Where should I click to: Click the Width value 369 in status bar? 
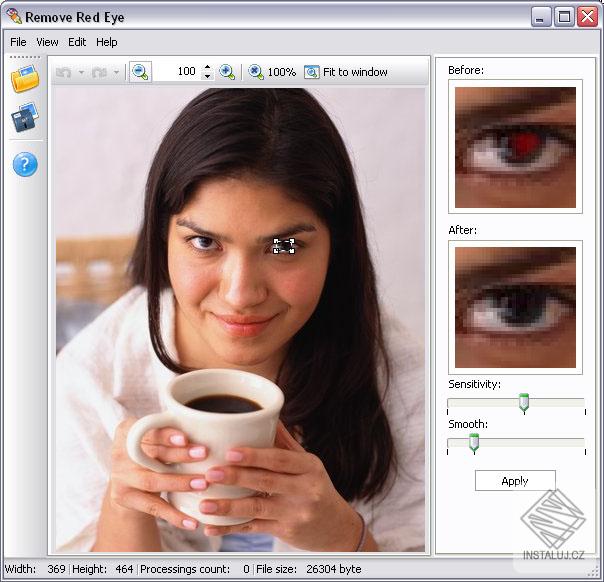pos(56,569)
